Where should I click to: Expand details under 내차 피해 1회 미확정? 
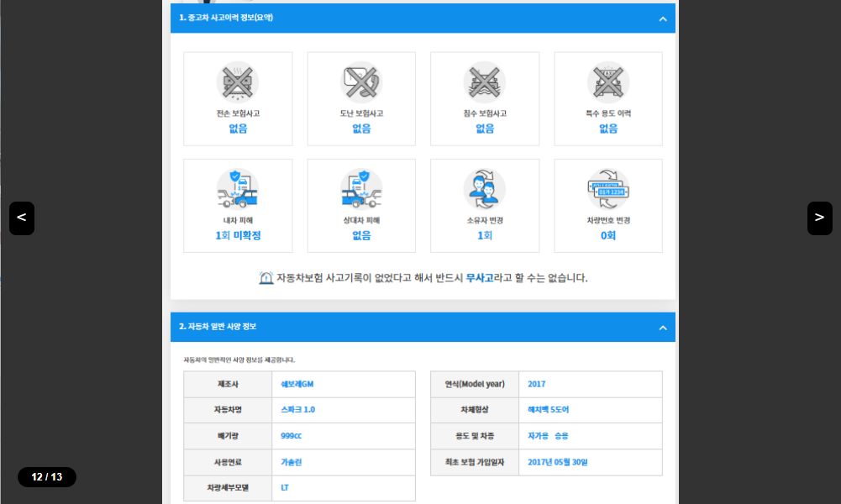coord(238,236)
